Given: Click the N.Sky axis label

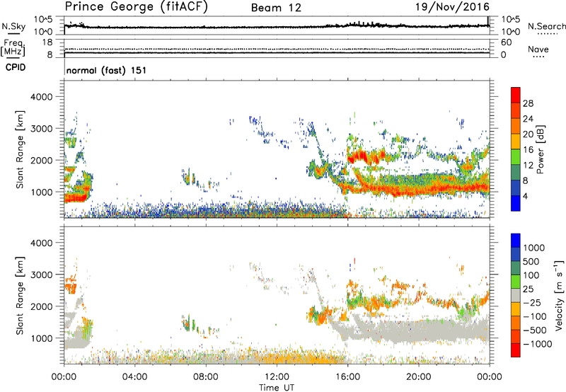Looking at the screenshot, I should coord(13,26).
